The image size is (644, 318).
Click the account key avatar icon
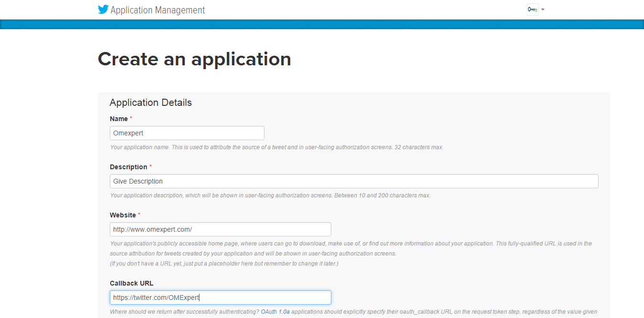(532, 10)
